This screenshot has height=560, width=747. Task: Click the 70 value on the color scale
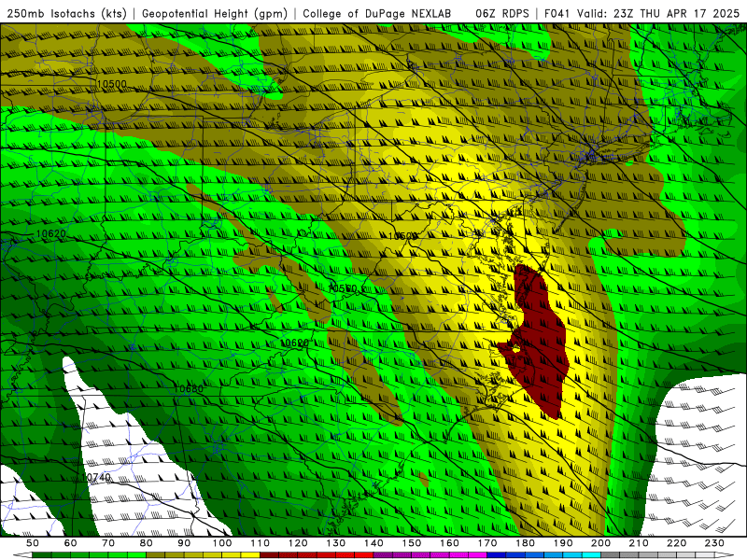[x=108, y=543]
